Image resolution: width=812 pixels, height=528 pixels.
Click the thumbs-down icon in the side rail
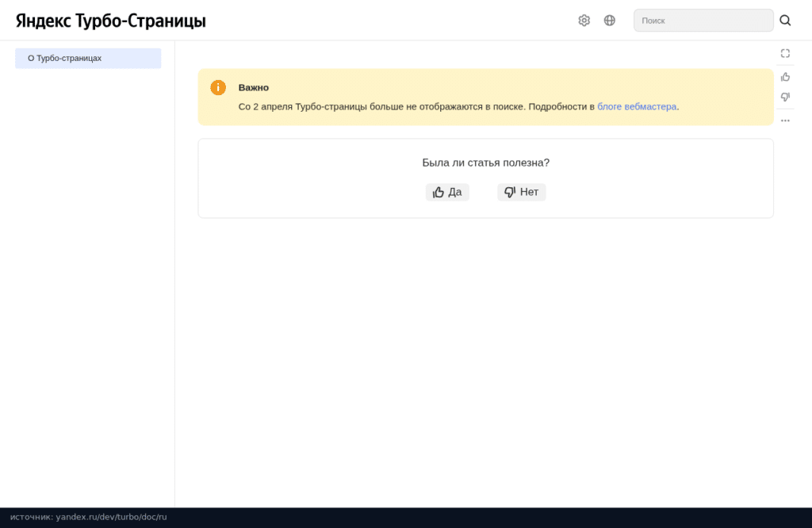tap(785, 97)
